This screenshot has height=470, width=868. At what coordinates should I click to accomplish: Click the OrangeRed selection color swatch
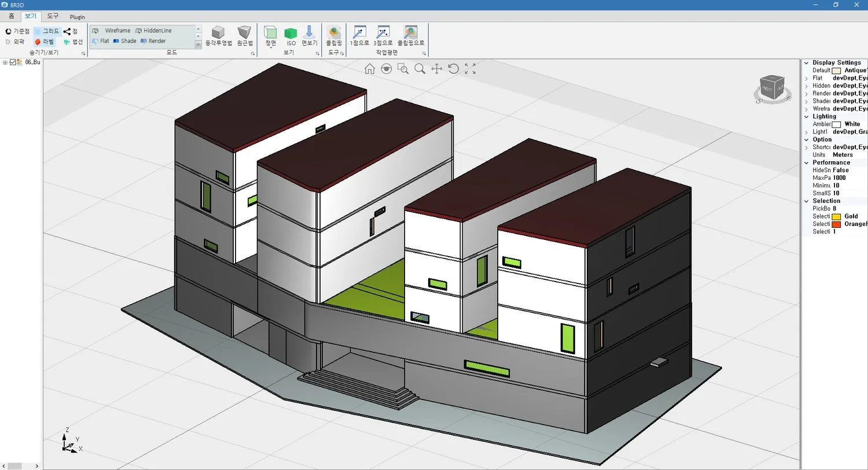(836, 224)
